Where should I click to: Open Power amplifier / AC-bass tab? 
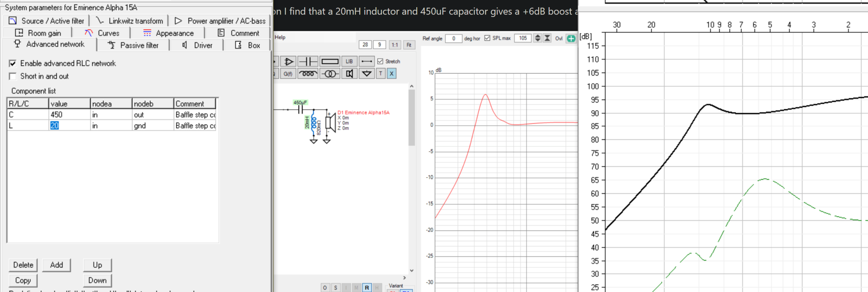[x=220, y=21]
